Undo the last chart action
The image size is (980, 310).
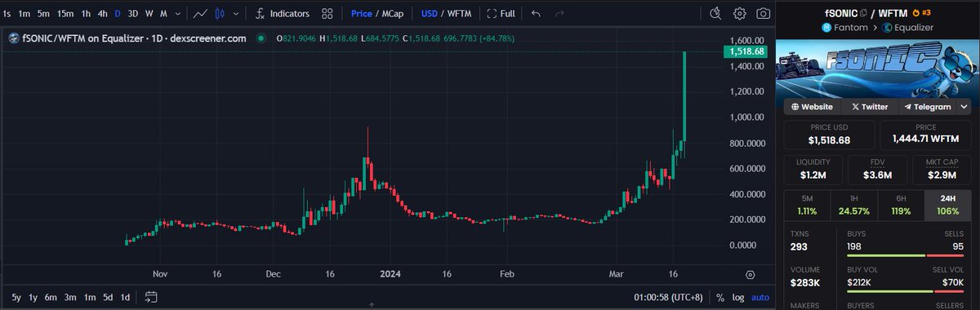(536, 13)
